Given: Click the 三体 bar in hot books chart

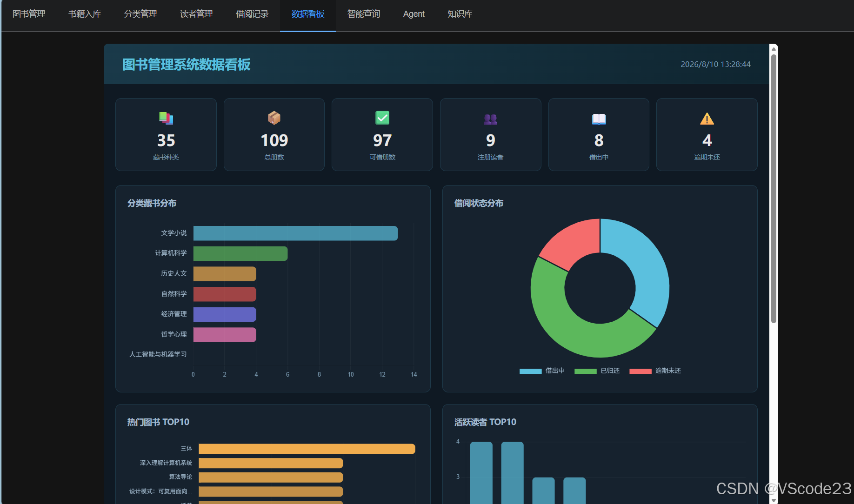Looking at the screenshot, I should [307, 449].
